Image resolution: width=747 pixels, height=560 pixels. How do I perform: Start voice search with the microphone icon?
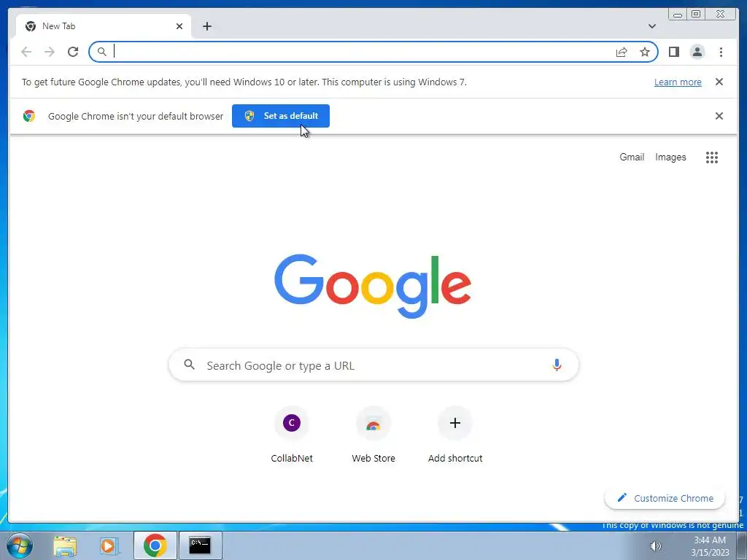click(557, 365)
